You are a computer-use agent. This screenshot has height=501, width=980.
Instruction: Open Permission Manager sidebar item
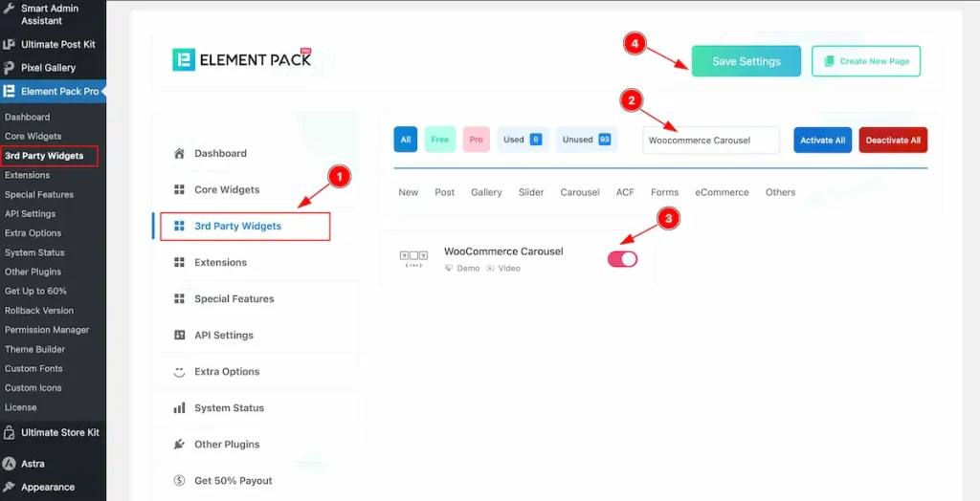[x=47, y=330]
